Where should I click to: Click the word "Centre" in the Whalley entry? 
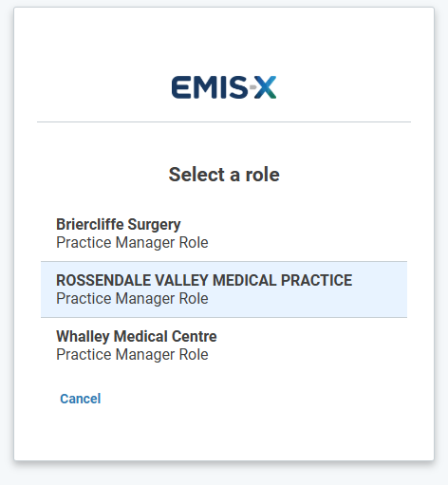(x=195, y=336)
